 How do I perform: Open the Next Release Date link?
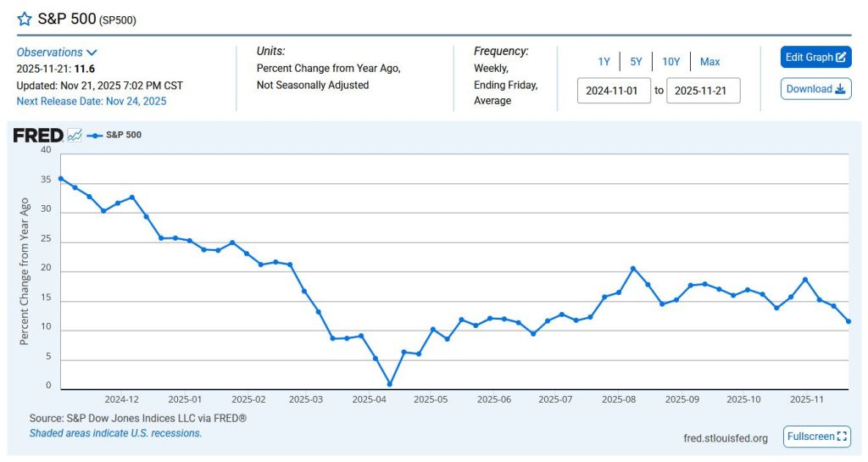(92, 102)
